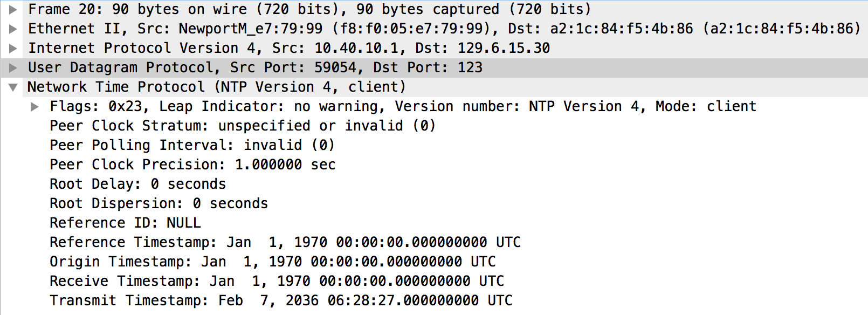Select the Peer Clock Precision field
Viewport: 868px width, 315px height.
point(192,165)
